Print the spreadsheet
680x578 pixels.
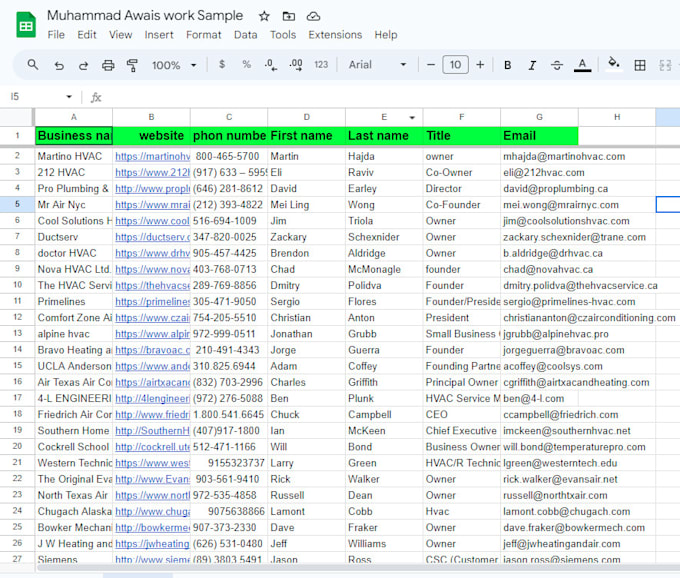[x=108, y=65]
